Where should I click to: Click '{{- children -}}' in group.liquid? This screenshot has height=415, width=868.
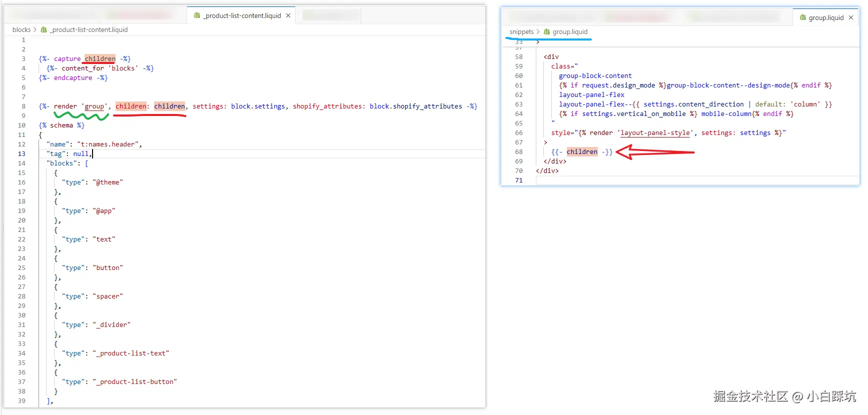click(582, 151)
